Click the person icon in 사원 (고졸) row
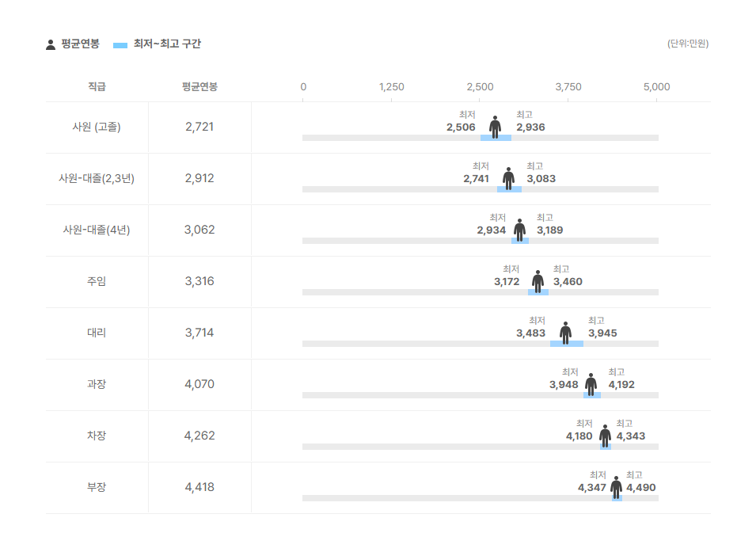The image size is (756, 552). tap(496, 127)
